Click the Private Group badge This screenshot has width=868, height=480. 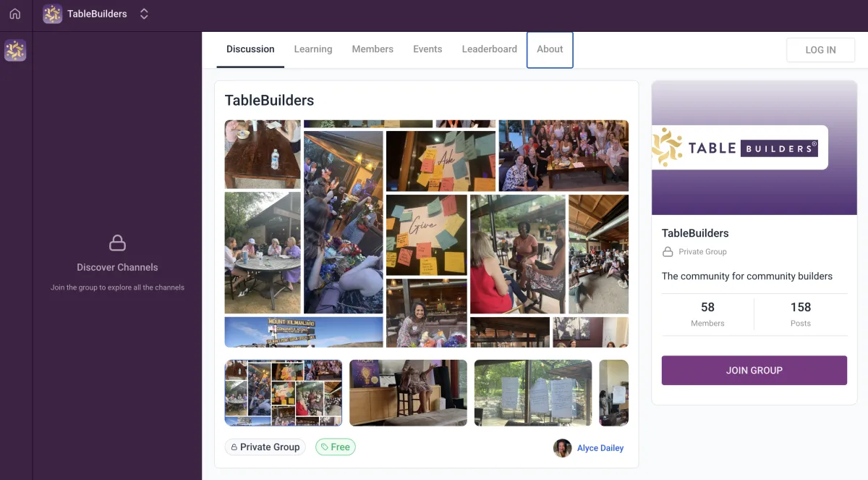tap(265, 447)
